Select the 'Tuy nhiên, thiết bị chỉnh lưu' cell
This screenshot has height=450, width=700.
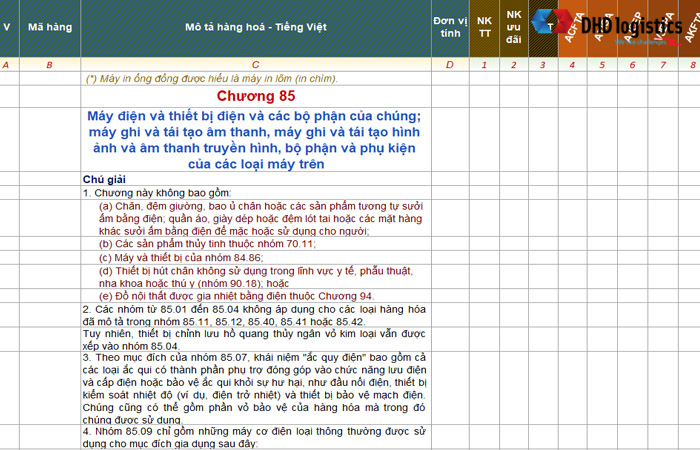256,339
